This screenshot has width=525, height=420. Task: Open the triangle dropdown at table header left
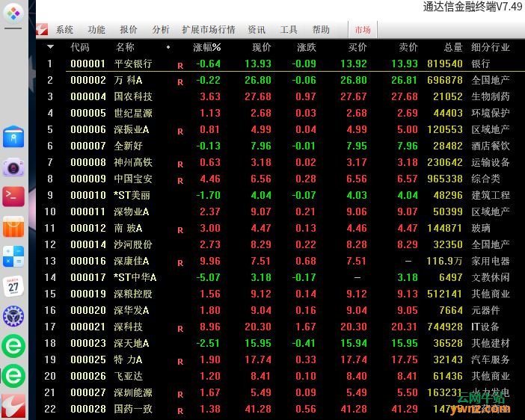pos(50,47)
